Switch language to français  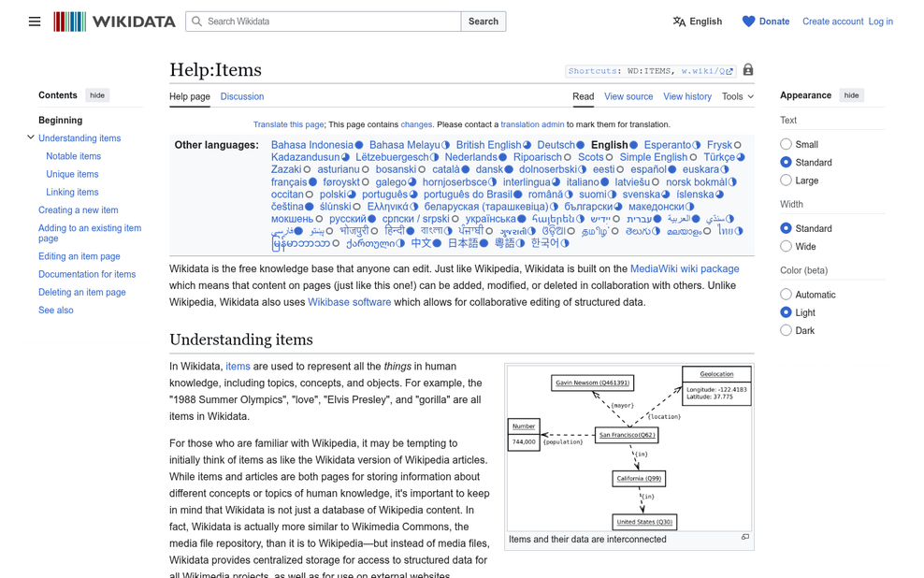(289, 182)
